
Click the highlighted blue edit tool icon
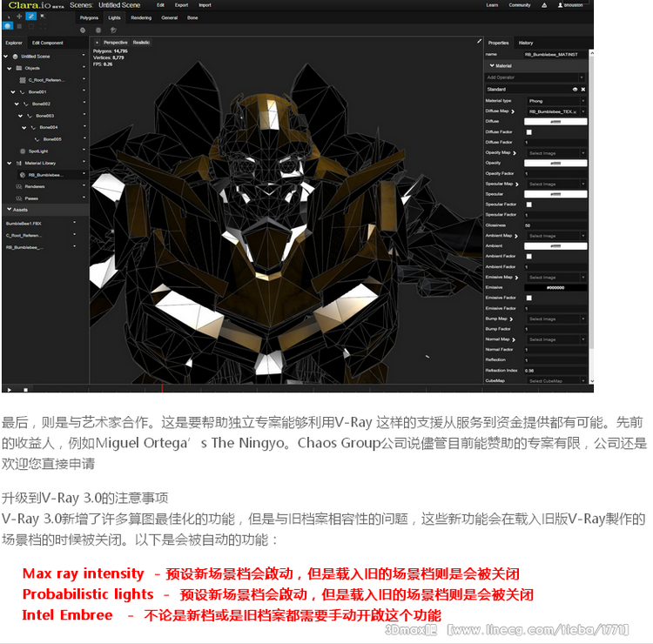pos(30,17)
